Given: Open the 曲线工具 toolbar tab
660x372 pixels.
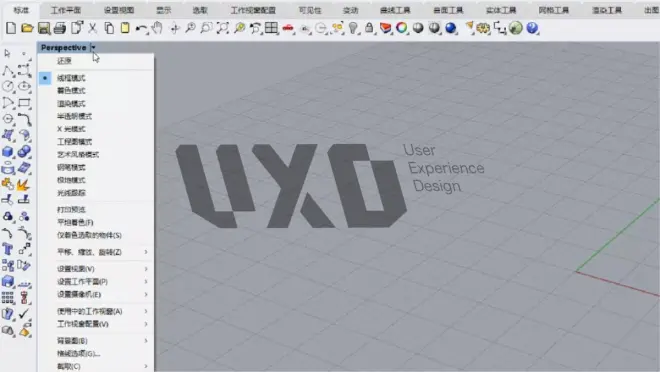Looking at the screenshot, I should click(395, 10).
